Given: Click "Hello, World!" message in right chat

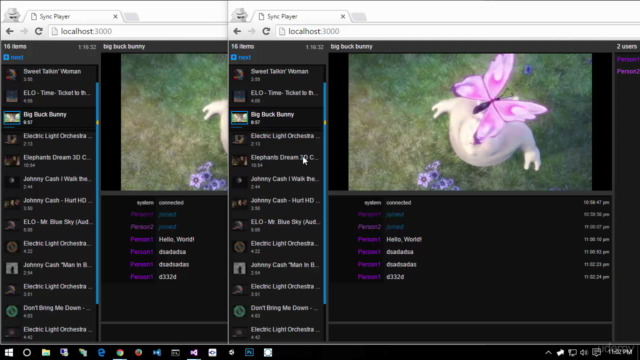Looking at the screenshot, I should (404, 239).
